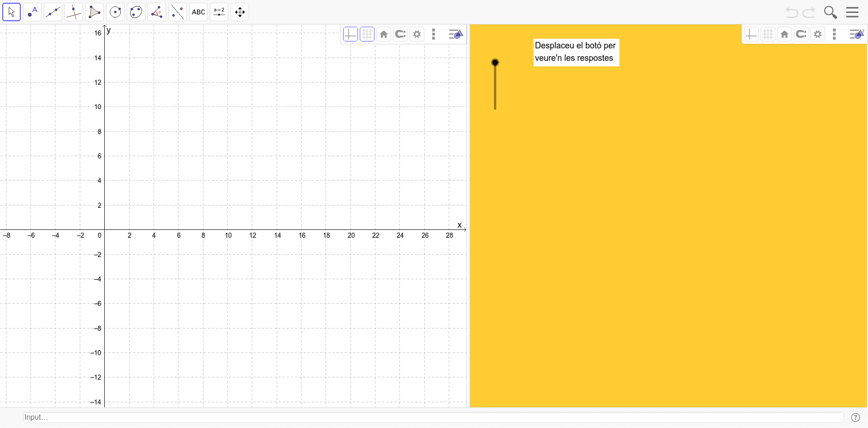Click the Redo arrow
Image resolution: width=868 pixels, height=428 pixels.
pyautogui.click(x=809, y=12)
